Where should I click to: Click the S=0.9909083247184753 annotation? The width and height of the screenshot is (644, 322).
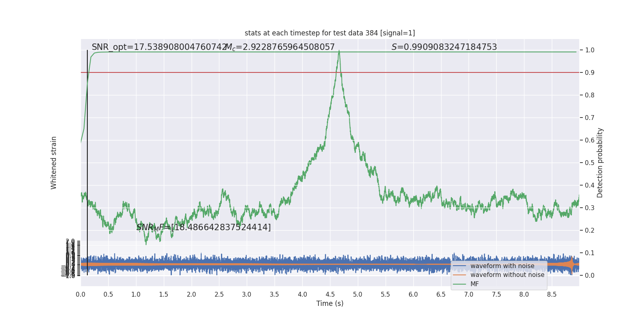click(444, 47)
